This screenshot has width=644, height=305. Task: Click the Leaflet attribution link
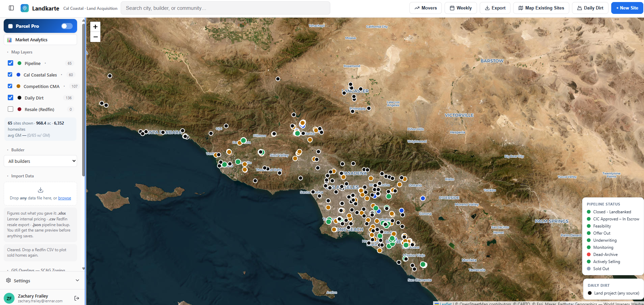pyautogui.click(x=446, y=304)
